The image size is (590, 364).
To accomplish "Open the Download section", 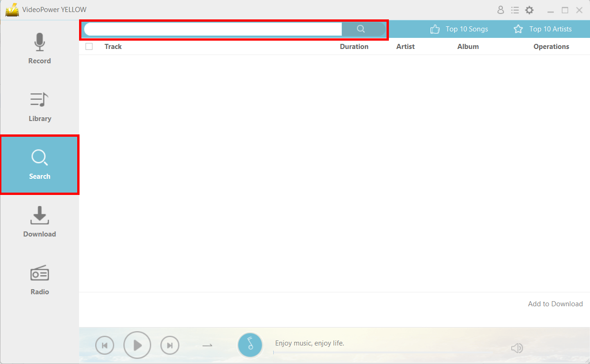I will (x=39, y=222).
